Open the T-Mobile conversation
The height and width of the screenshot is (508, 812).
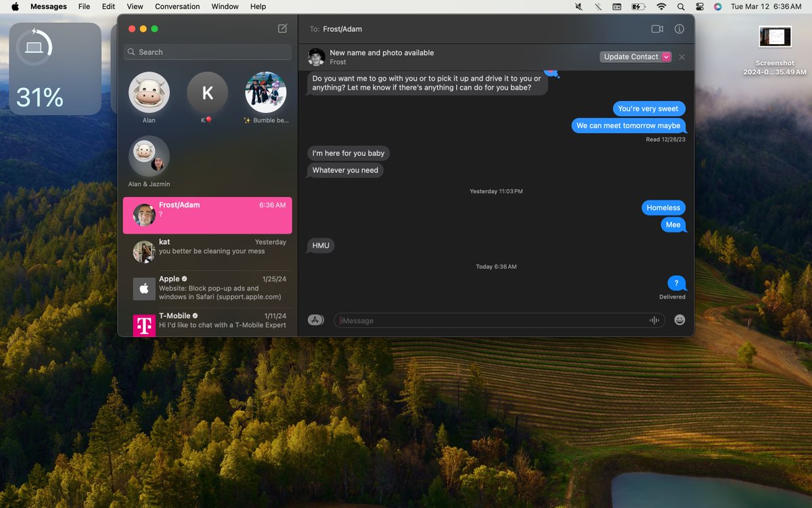208,322
